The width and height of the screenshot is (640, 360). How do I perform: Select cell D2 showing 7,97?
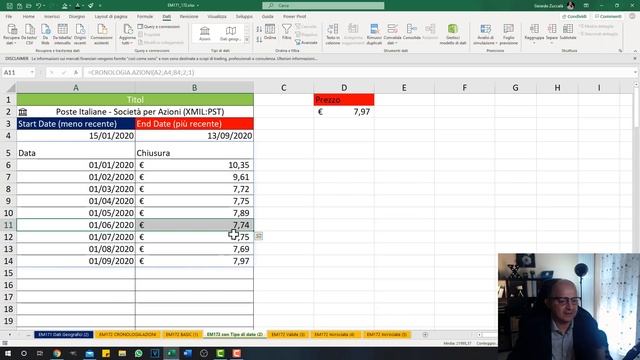[344, 111]
